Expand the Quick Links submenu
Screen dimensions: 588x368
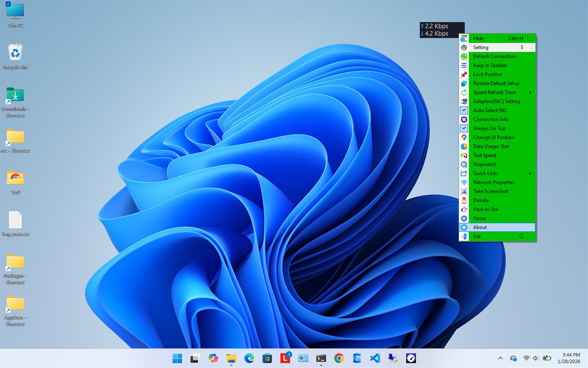[x=486, y=173]
